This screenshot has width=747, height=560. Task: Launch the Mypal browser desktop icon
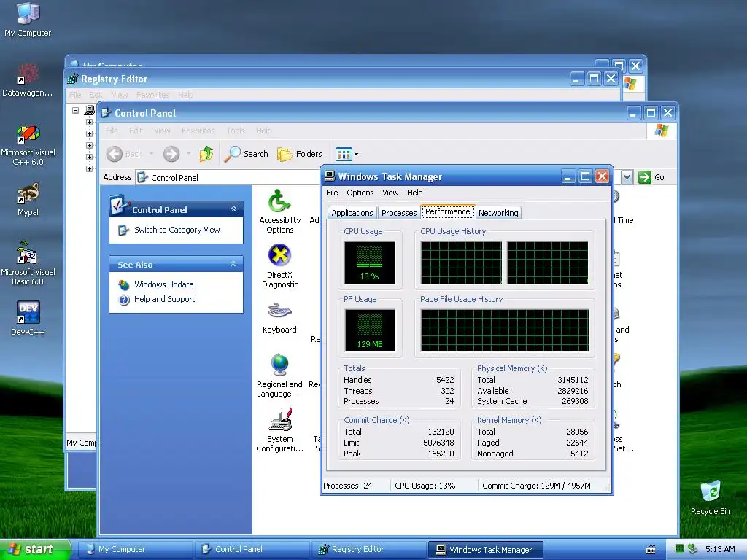(x=28, y=200)
